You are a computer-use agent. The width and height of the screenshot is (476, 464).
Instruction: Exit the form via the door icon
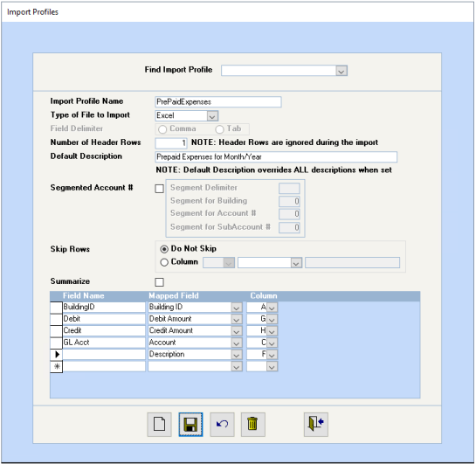click(x=316, y=424)
